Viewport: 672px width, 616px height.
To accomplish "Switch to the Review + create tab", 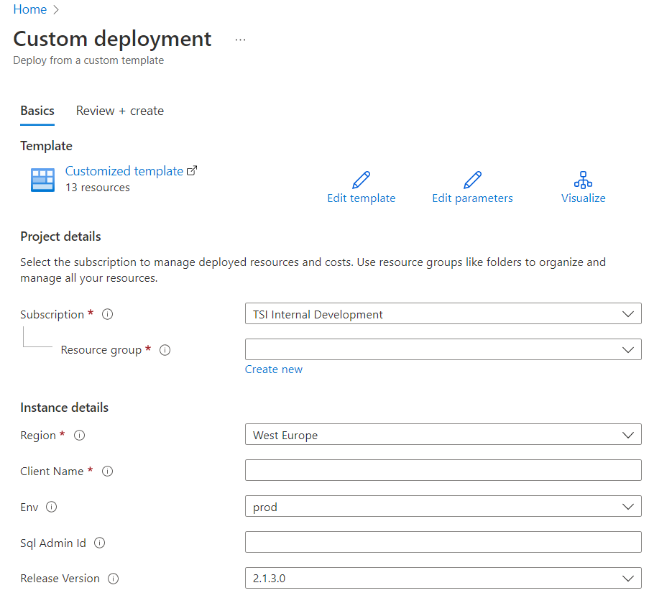I will click(120, 111).
